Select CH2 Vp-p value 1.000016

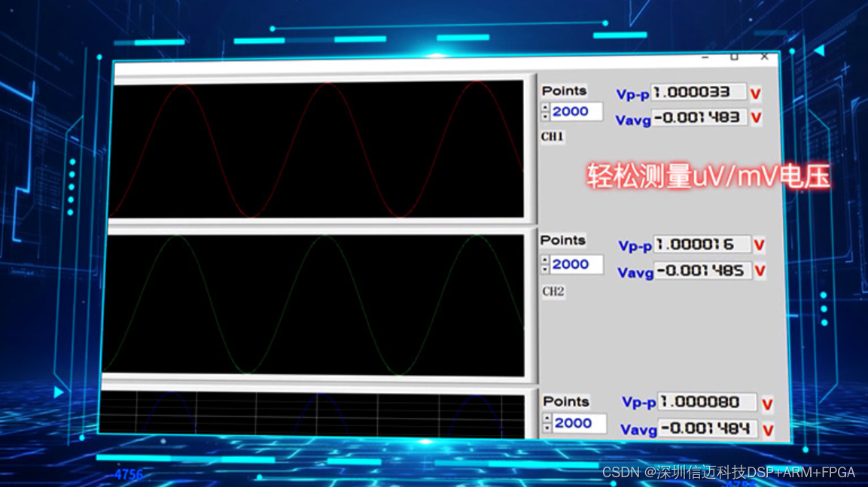[702, 244]
